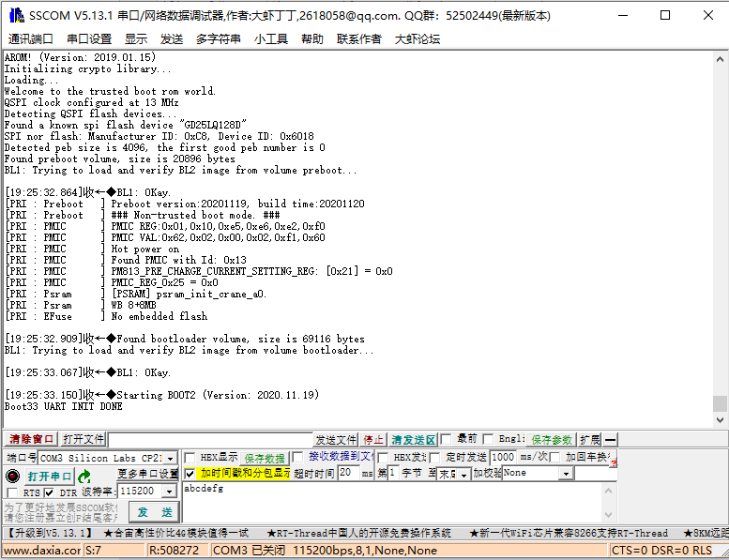Click the abcdefg send text area
Screen dimensions: 729x560
[392, 503]
